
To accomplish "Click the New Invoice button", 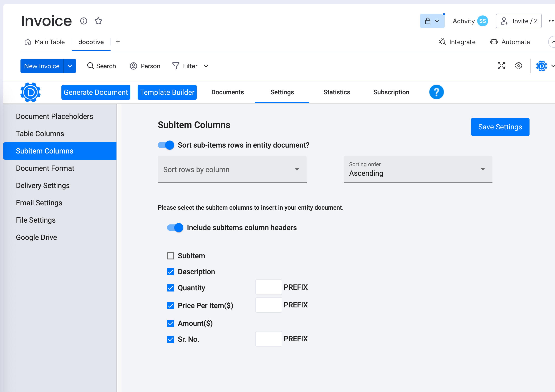I will coord(42,66).
